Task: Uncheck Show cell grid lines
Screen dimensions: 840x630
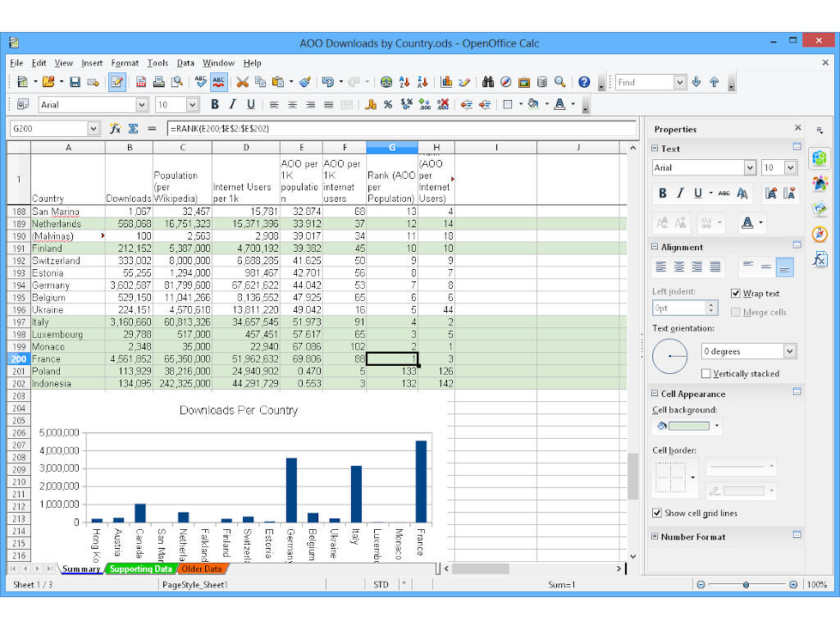Action: [x=657, y=514]
